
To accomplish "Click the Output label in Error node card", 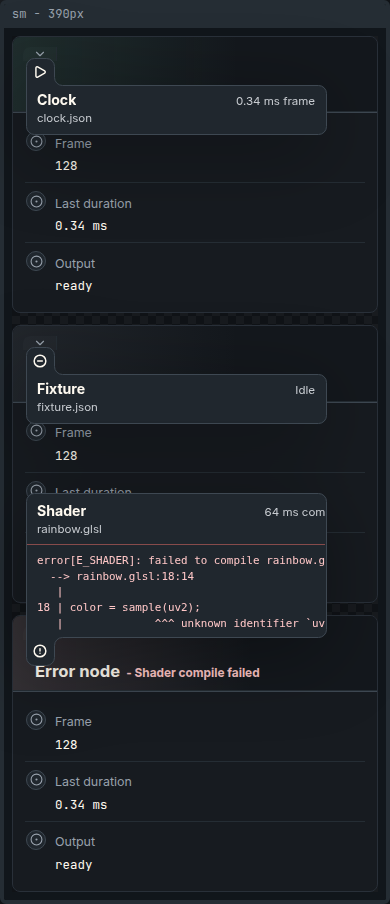I will click(x=75, y=842).
